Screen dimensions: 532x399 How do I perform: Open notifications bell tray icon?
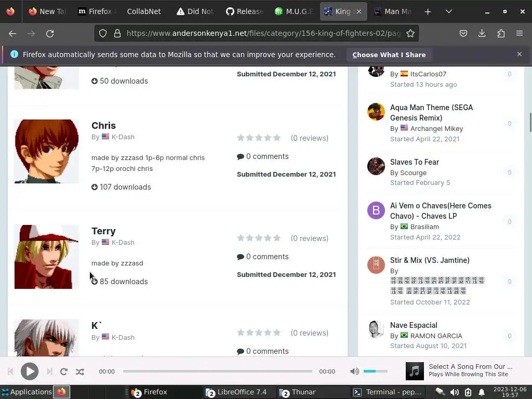click(x=481, y=392)
